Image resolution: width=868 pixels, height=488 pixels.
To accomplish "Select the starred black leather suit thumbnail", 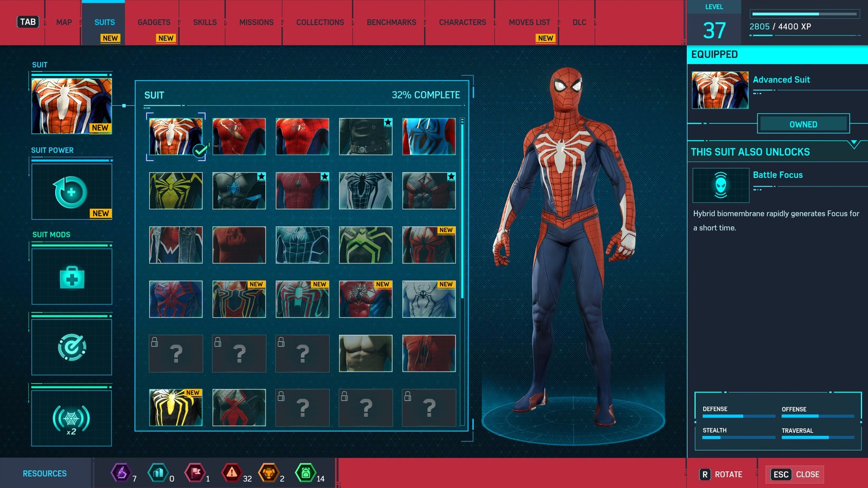I will (365, 136).
